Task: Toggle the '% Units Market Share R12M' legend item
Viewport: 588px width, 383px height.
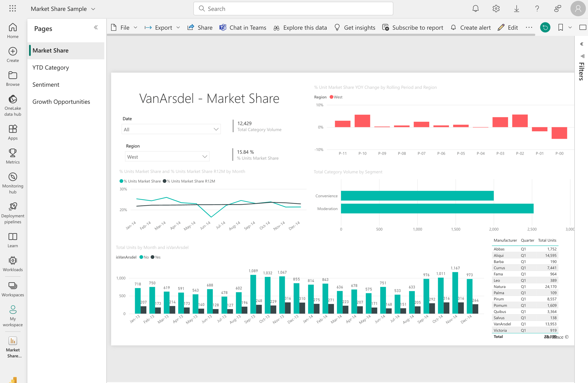Action: (189, 181)
